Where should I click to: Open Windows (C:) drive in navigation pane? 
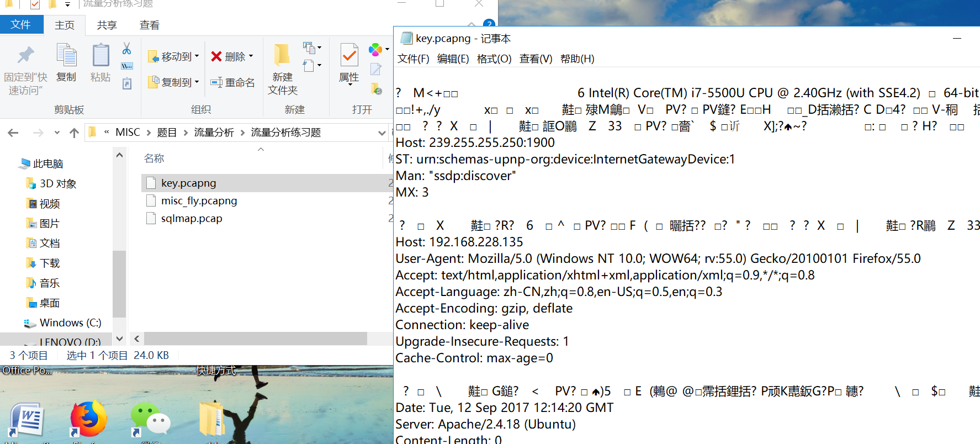pyautogui.click(x=70, y=323)
